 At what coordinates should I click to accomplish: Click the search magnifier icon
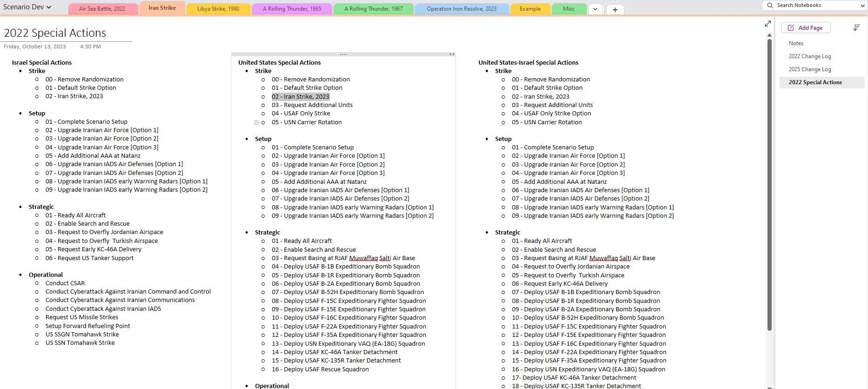coord(770,6)
